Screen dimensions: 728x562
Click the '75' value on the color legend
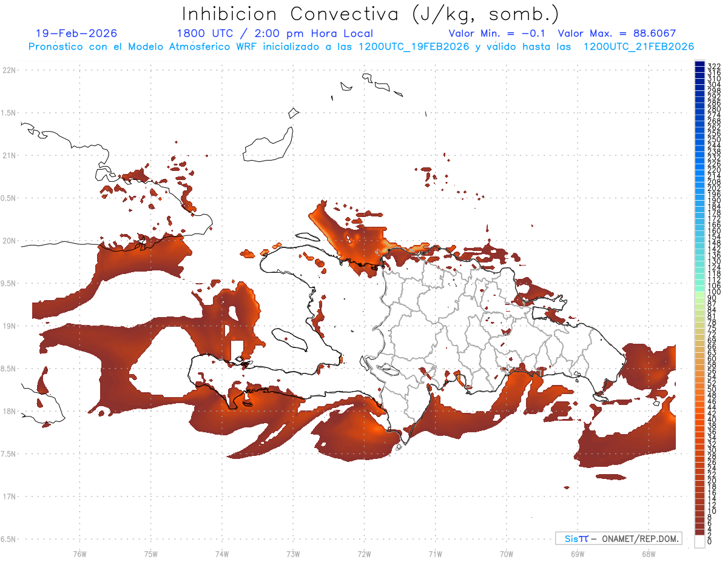(x=712, y=328)
